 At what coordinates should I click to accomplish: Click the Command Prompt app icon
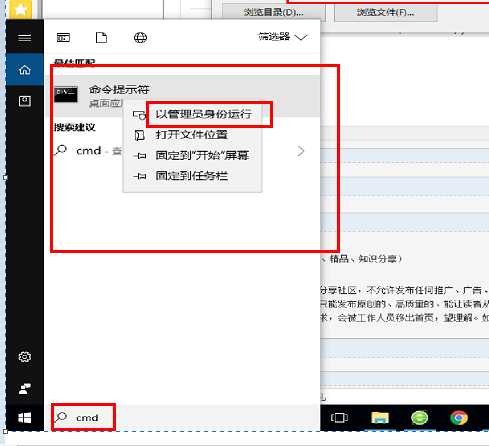(66, 95)
